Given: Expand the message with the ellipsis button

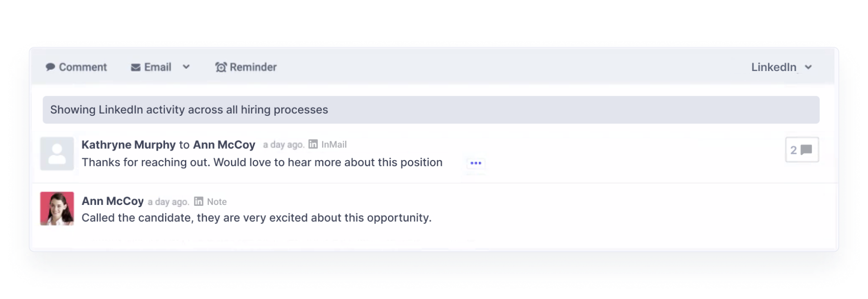Looking at the screenshot, I should 476,163.
